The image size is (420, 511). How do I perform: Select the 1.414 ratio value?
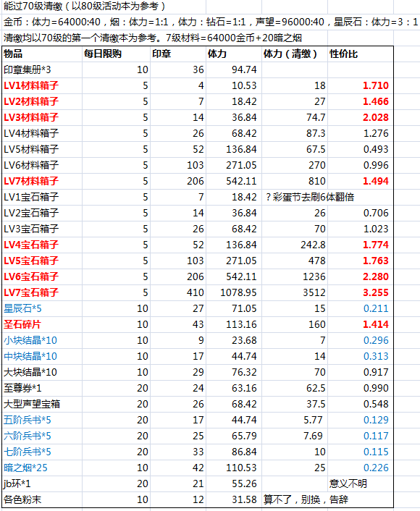[x=376, y=324]
